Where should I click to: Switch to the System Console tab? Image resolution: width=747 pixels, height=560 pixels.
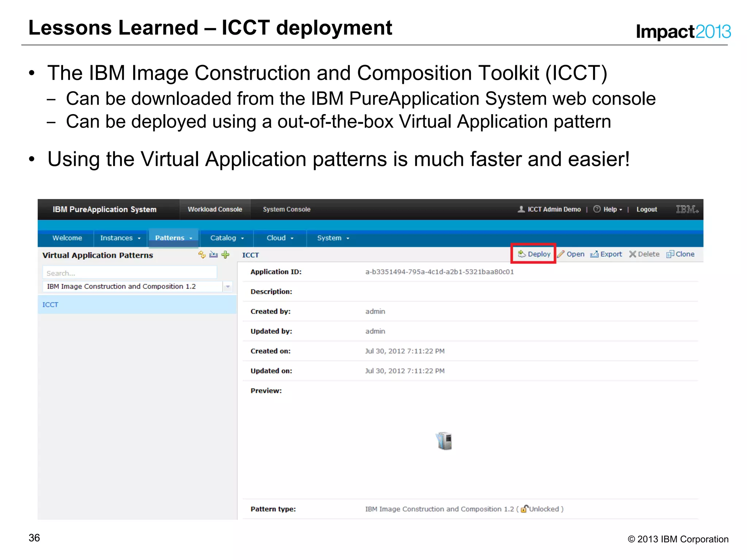coord(287,209)
